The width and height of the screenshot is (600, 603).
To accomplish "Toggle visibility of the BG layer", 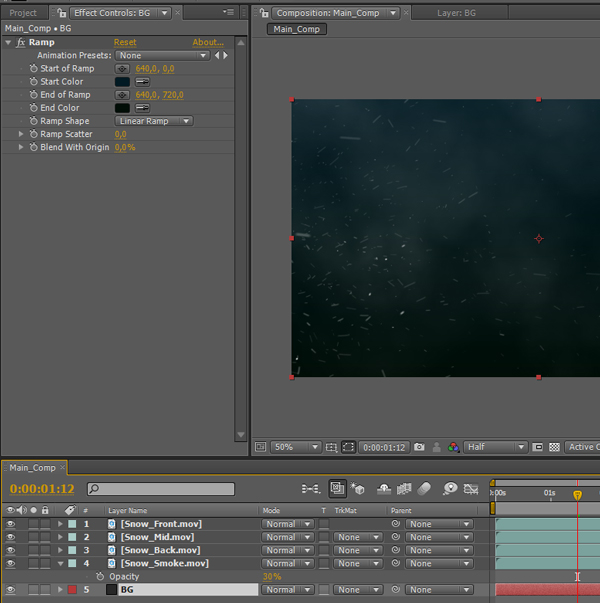I will coord(10,590).
